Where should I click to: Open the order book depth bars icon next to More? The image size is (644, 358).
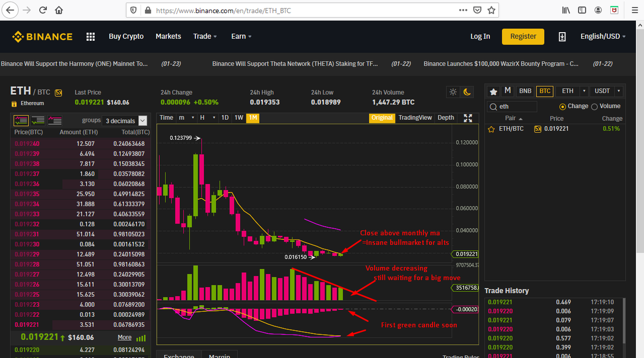click(142, 338)
